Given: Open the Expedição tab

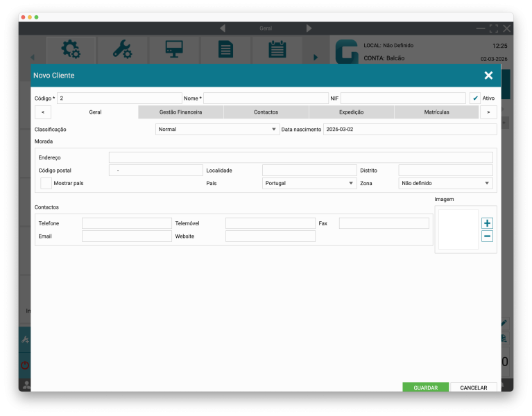Looking at the screenshot, I should pos(351,112).
